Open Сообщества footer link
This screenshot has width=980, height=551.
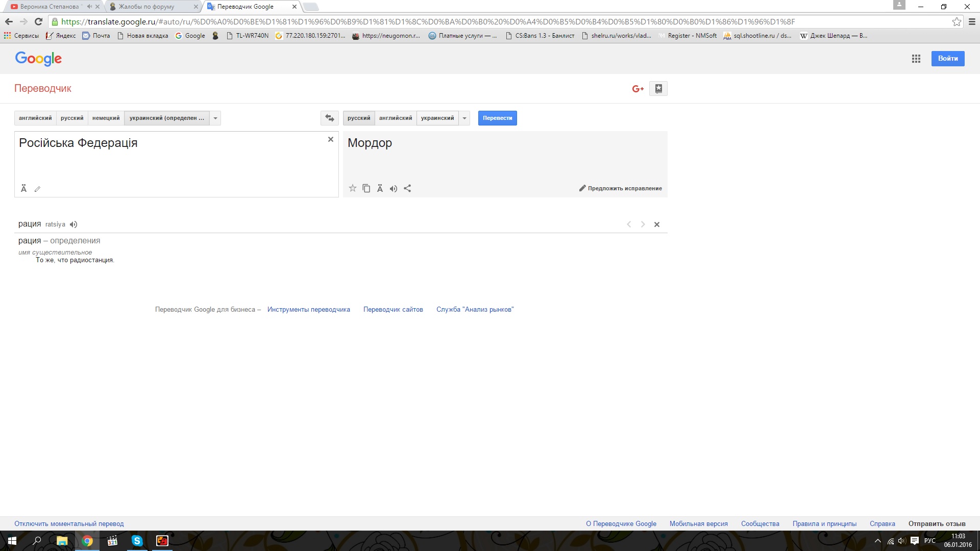point(760,524)
